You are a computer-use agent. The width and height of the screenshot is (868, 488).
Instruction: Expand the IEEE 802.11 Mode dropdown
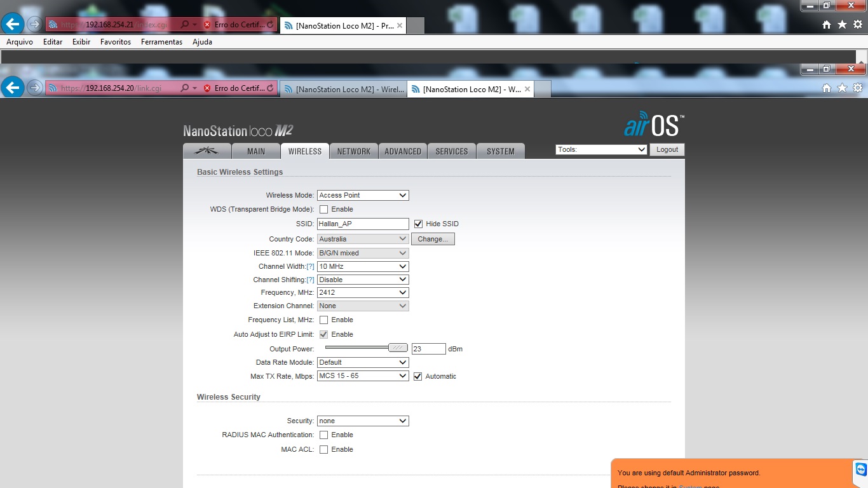363,253
